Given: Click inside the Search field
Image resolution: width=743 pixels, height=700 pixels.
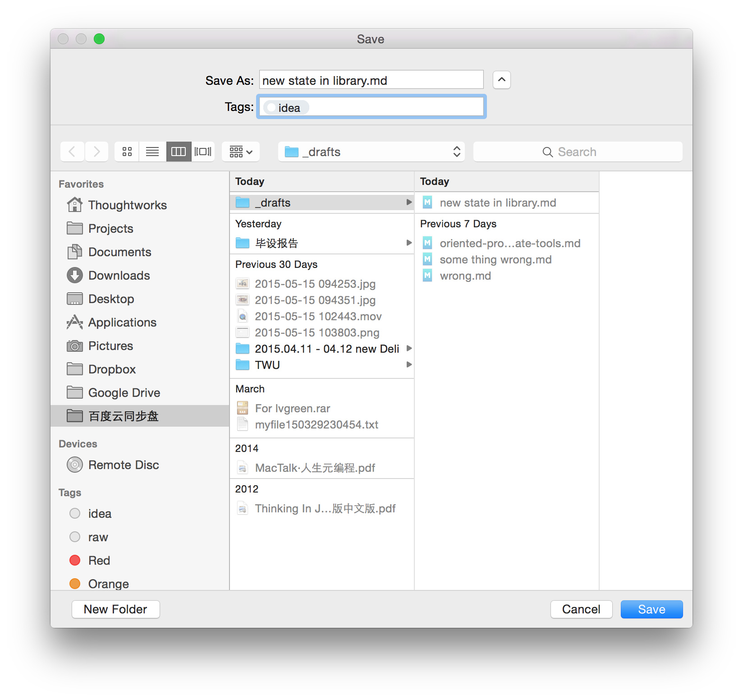Looking at the screenshot, I should point(578,152).
